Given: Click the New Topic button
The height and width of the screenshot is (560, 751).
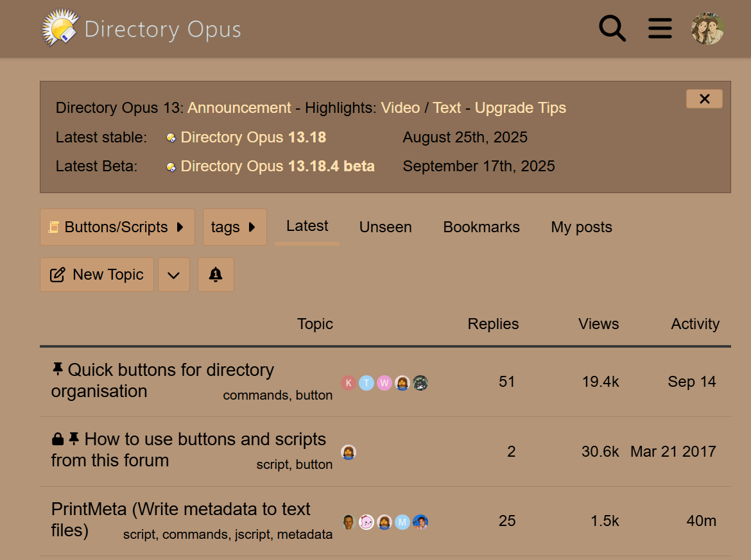Looking at the screenshot, I should (x=97, y=275).
